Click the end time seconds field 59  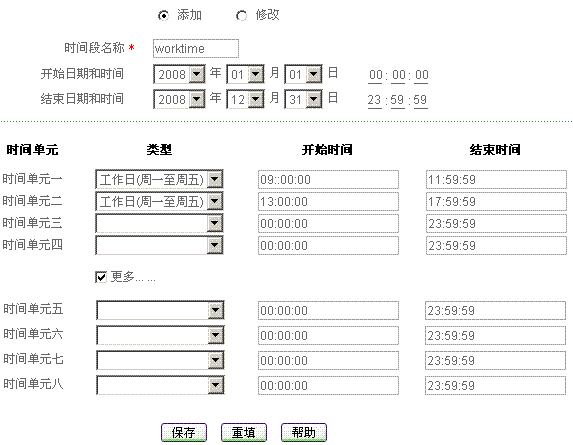[x=420, y=100]
